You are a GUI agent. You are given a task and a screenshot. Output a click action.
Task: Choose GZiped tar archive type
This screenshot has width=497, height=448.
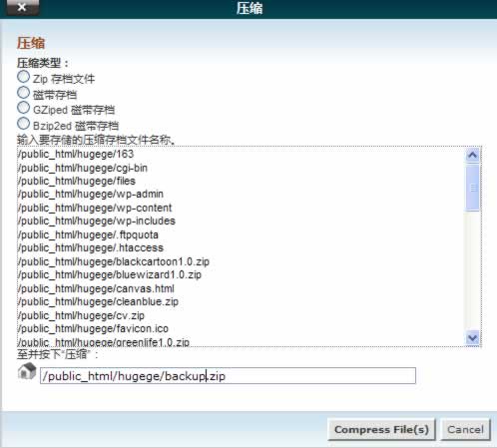tap(23, 108)
